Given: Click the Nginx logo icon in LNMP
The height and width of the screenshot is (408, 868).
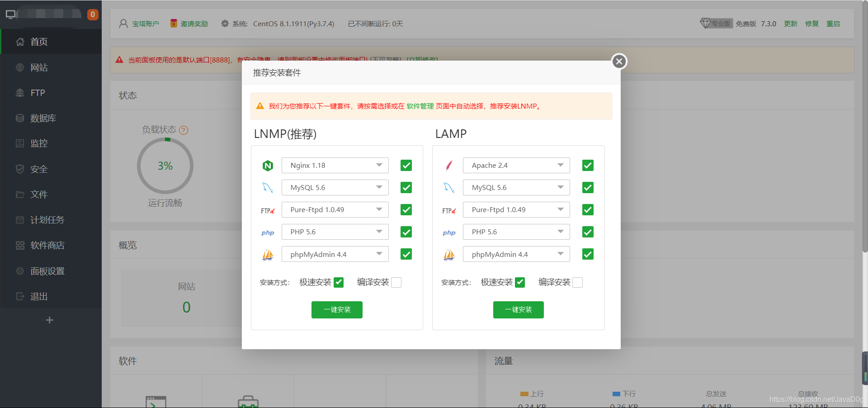Looking at the screenshot, I should pos(268,166).
